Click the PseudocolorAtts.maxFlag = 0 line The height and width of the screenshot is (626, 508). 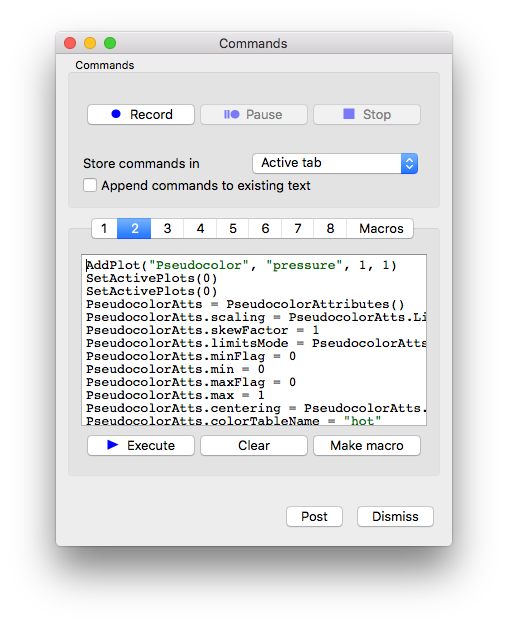coord(191,382)
